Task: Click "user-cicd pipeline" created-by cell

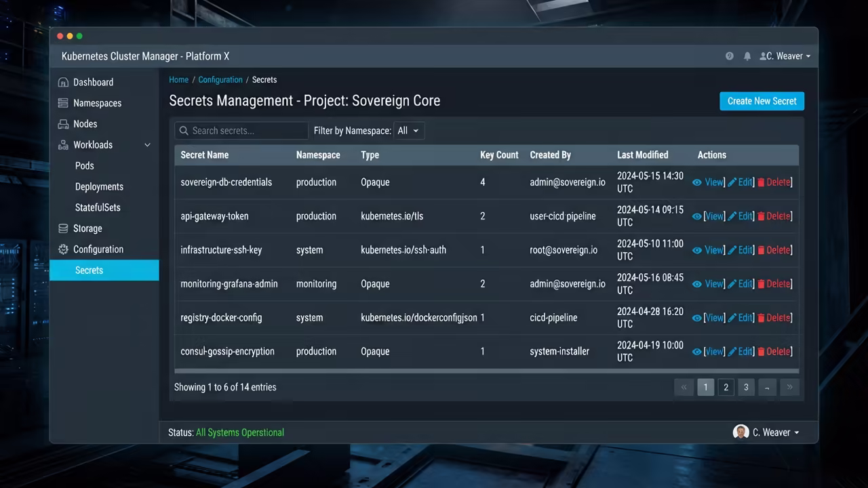Action: click(x=563, y=216)
